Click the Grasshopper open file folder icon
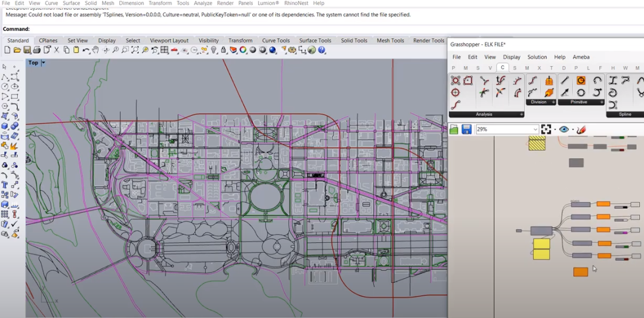Viewport: 644px width, 318px height. (x=454, y=129)
